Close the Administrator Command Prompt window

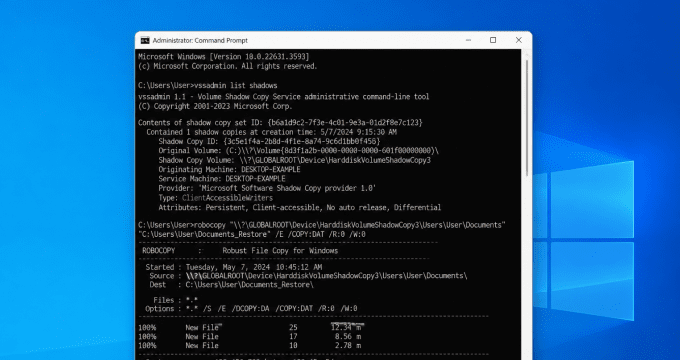519,40
